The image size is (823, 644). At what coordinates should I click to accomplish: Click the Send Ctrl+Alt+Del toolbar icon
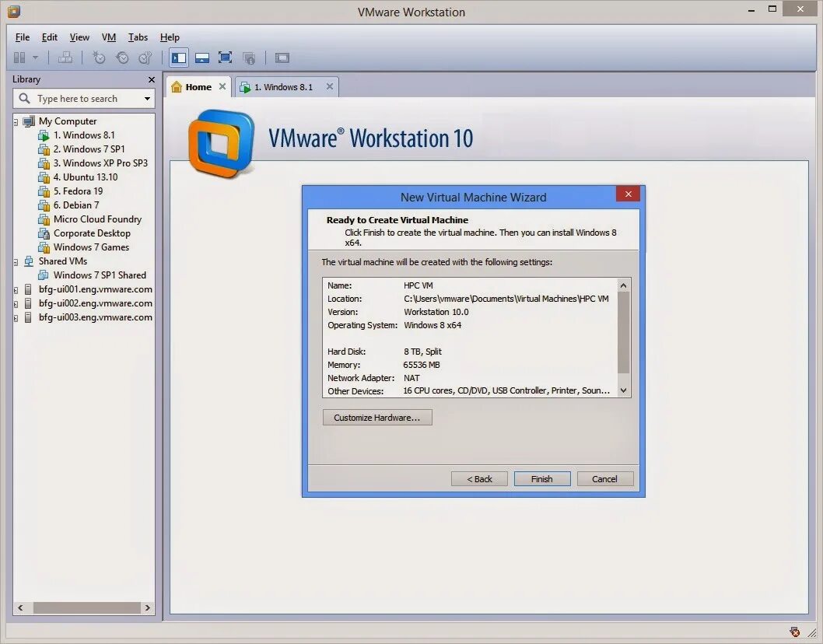(65, 58)
